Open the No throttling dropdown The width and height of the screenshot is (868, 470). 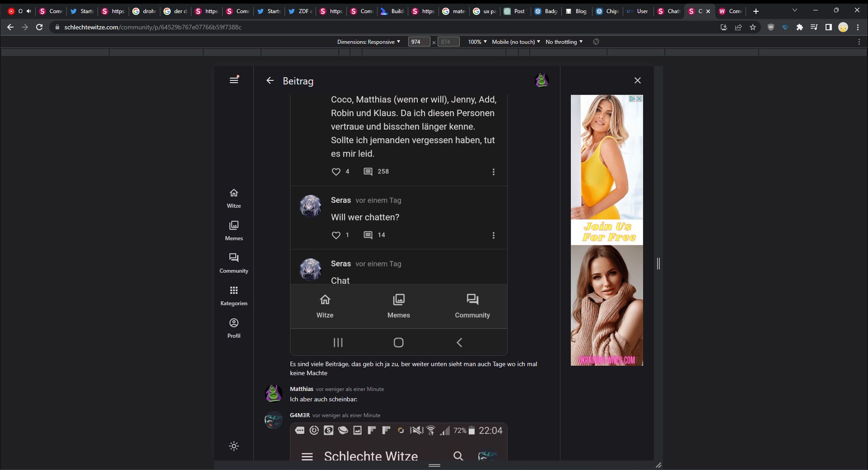pos(564,42)
